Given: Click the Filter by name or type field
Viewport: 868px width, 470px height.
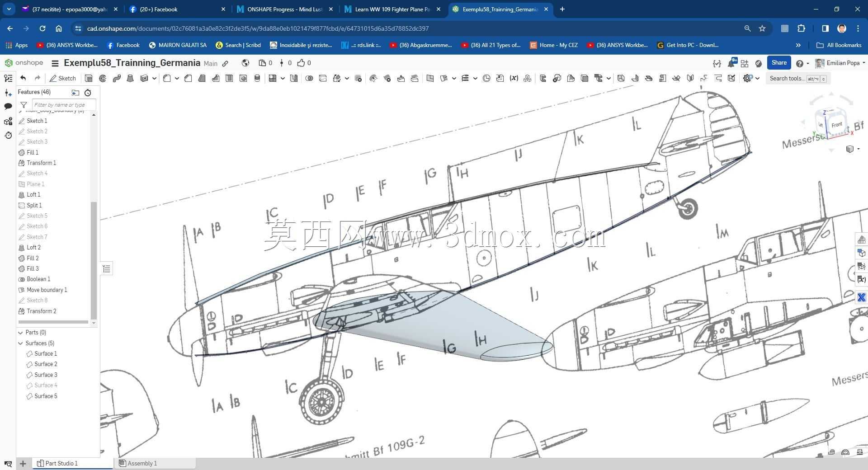Looking at the screenshot, I should [64, 105].
